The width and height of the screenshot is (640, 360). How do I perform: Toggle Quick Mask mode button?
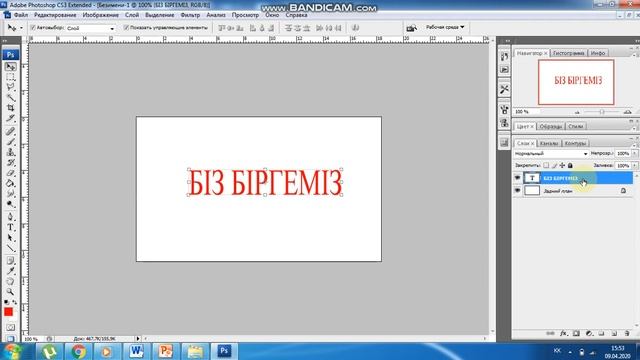(11, 327)
